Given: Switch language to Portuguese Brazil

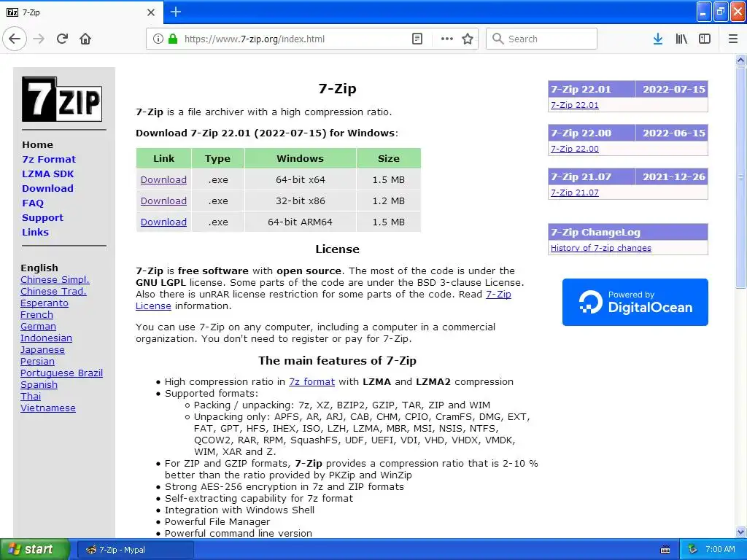Looking at the screenshot, I should click(x=61, y=373).
